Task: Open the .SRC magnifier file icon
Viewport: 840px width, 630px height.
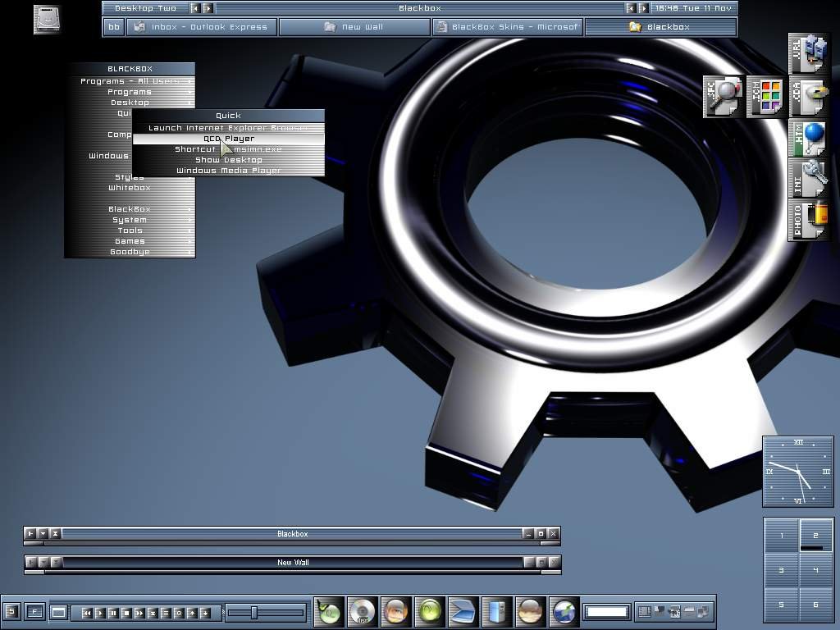Action: coord(723,97)
